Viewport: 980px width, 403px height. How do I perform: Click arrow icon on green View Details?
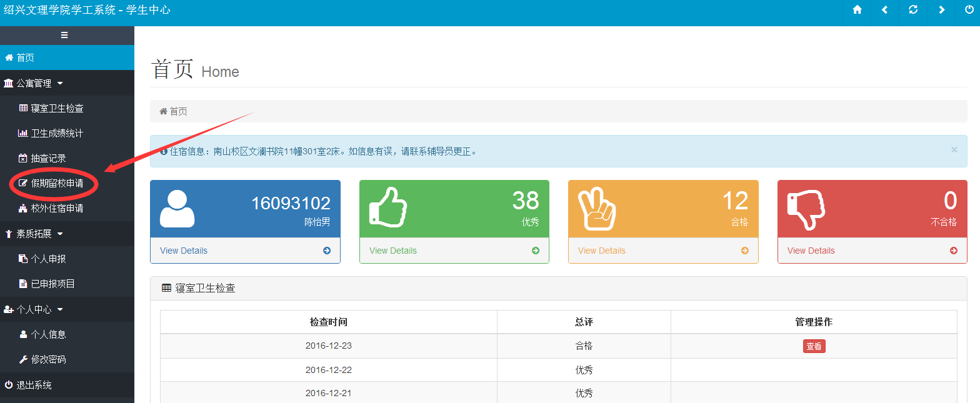[x=536, y=251]
